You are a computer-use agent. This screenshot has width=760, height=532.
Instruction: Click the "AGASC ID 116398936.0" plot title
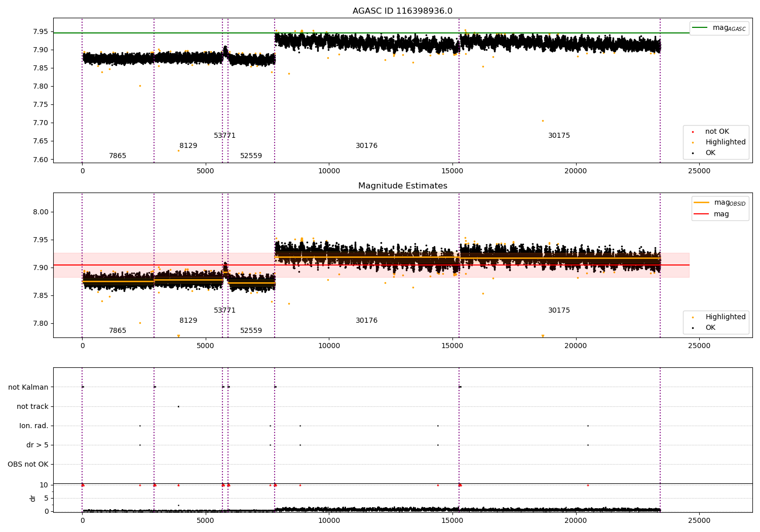(x=402, y=11)
